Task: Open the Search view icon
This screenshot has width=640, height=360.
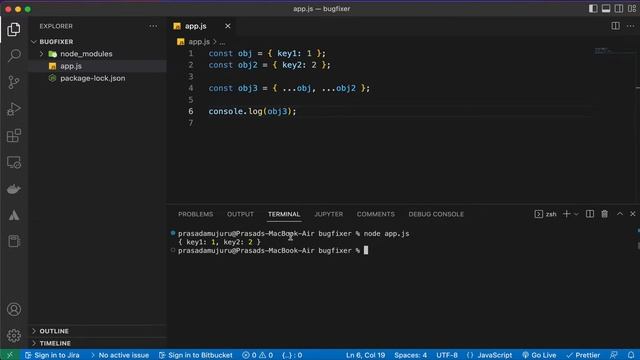Action: (x=14, y=56)
